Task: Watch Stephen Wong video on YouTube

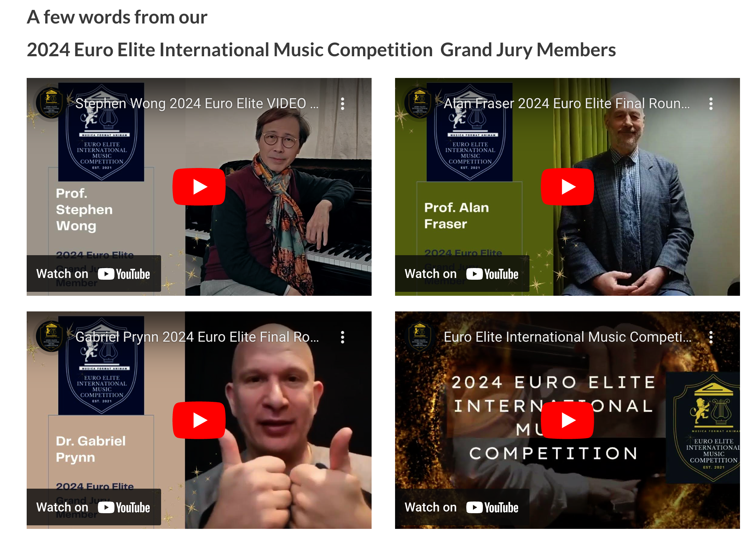Action: click(x=94, y=274)
